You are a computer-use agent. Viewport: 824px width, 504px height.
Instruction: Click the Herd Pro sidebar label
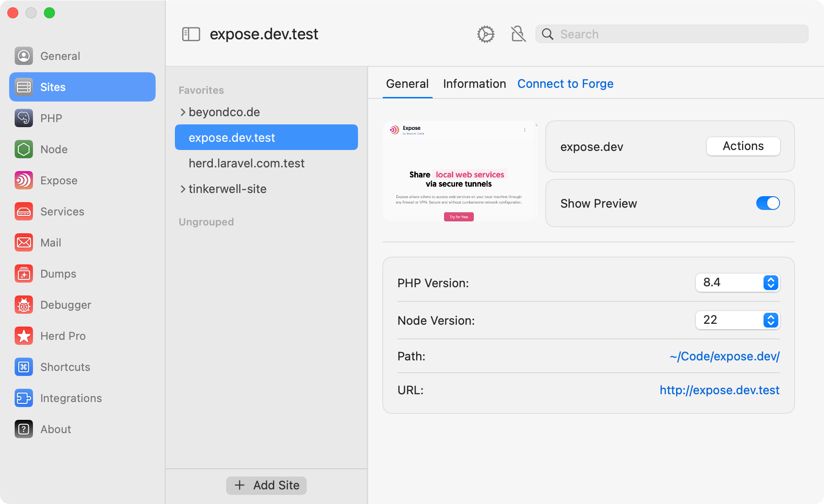click(63, 336)
